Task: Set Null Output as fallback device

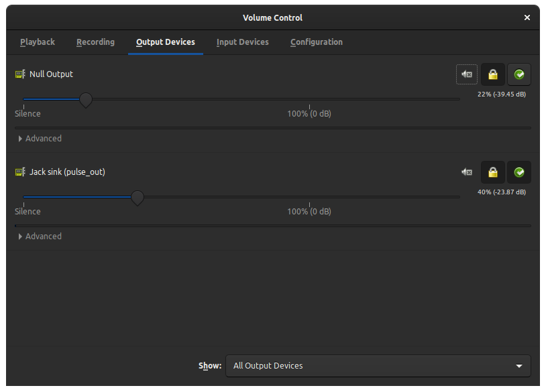Action: pyautogui.click(x=519, y=74)
